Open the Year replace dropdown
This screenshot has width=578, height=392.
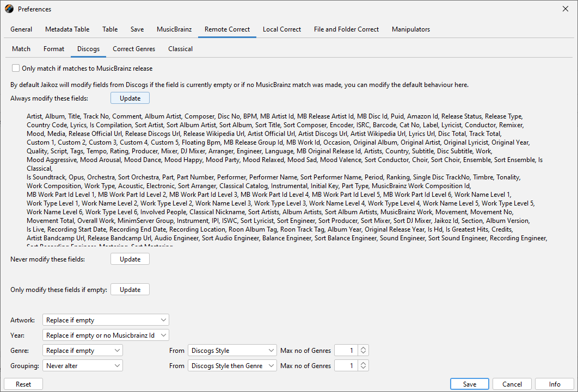pos(106,335)
